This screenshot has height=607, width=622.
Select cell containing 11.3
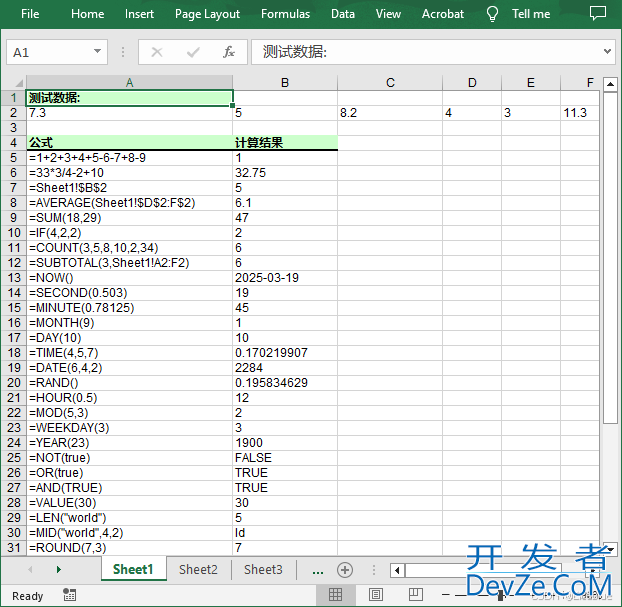(580, 113)
